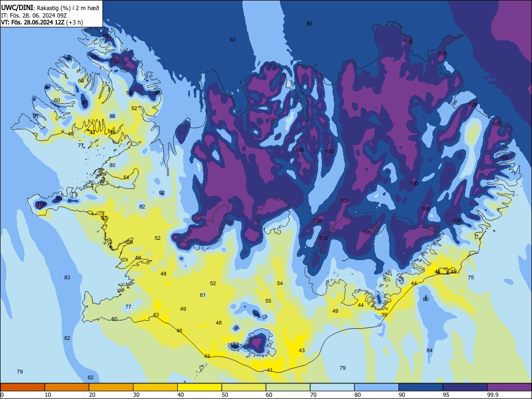Click the "99.9" legend tick label

(x=493, y=395)
